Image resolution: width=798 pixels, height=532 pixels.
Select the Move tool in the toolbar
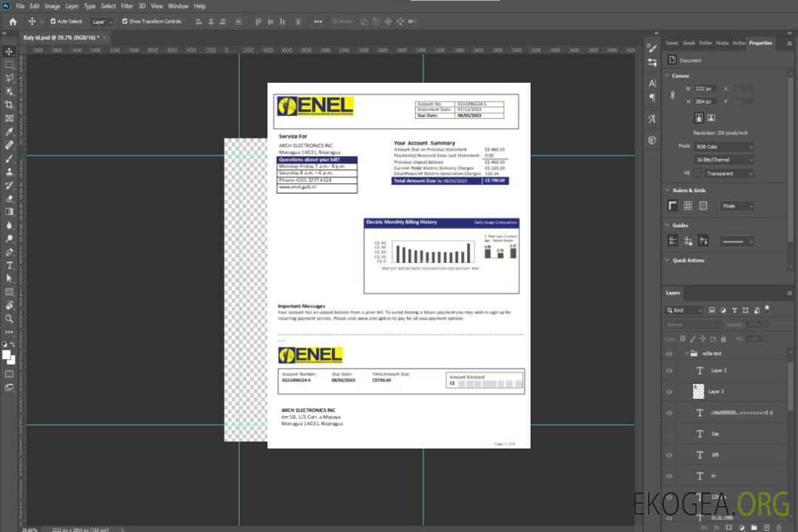9,52
